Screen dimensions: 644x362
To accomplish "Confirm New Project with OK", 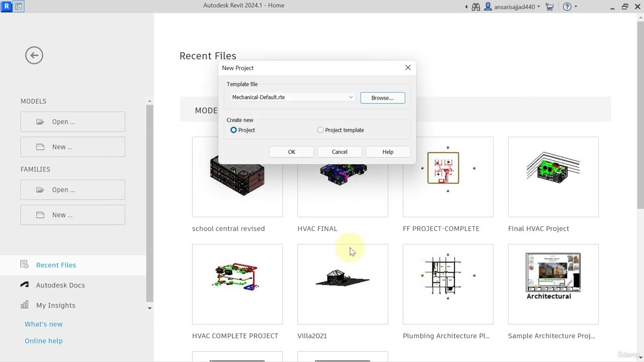I will (292, 152).
